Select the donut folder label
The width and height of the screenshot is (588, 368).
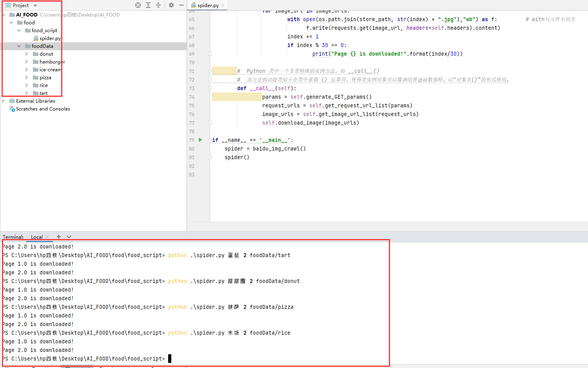coord(46,54)
